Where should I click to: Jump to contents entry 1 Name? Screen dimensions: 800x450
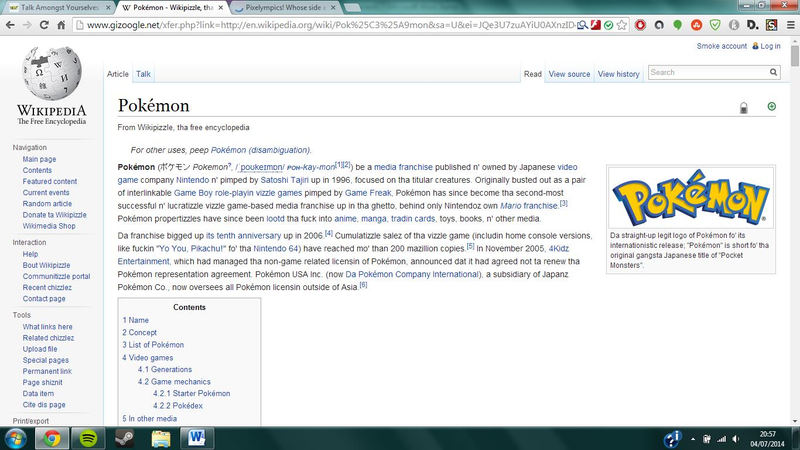[136, 320]
